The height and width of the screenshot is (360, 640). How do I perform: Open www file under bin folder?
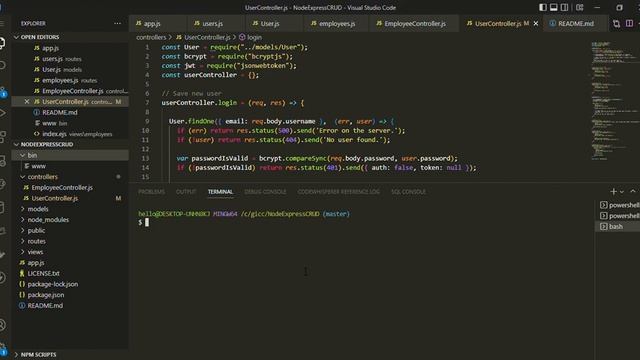click(x=70, y=166)
